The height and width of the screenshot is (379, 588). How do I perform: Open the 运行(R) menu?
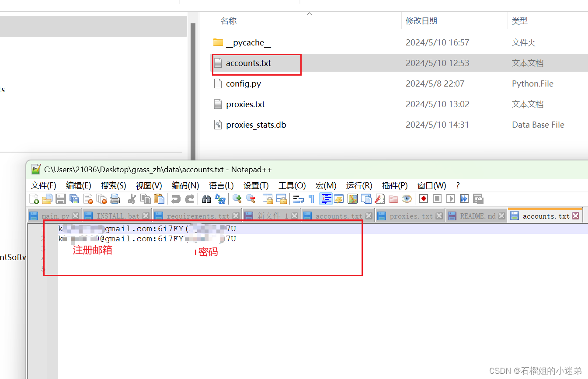coord(359,185)
